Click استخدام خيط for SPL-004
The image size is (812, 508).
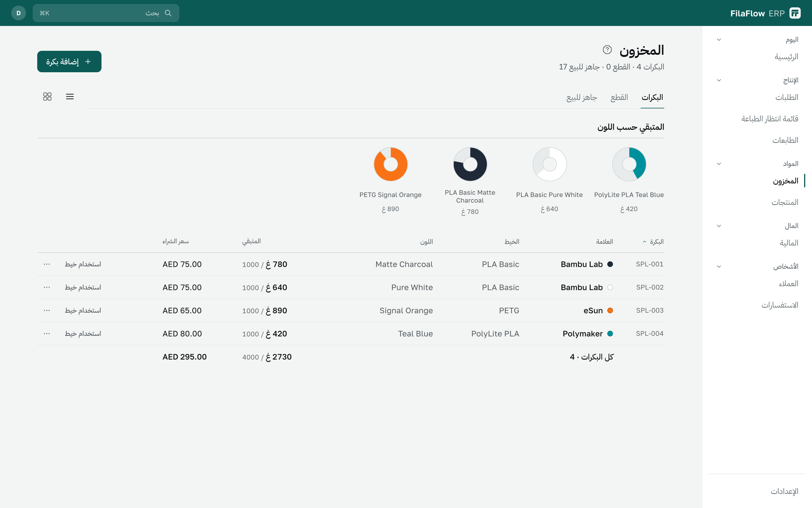tap(83, 334)
